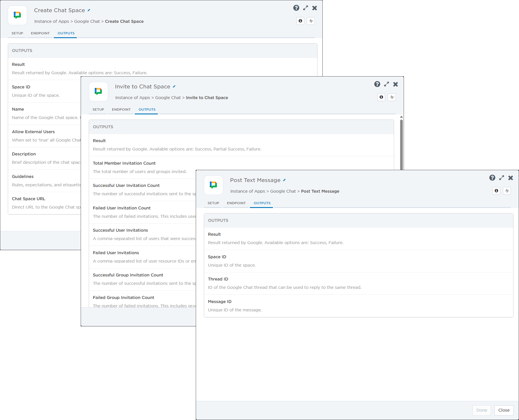
Task: Click Google Chat breadcrumb in Post Text Message
Action: pos(283,191)
